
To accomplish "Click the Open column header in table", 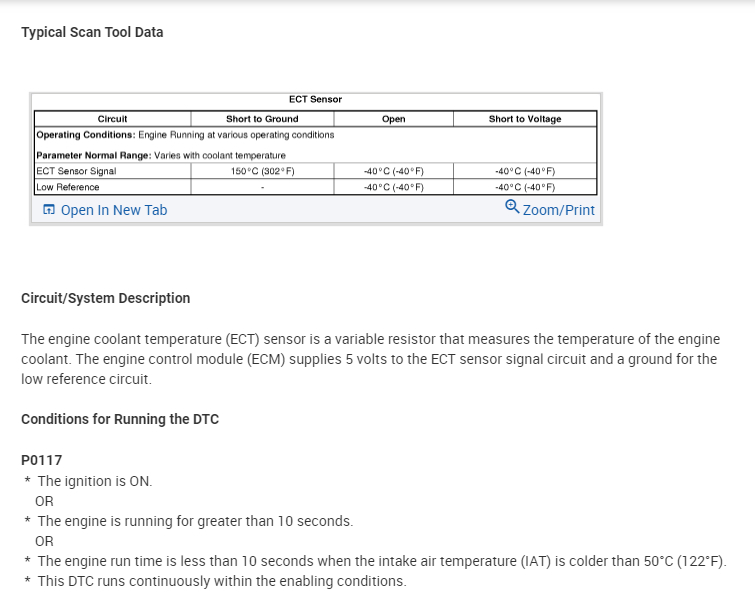I will pos(394,119).
